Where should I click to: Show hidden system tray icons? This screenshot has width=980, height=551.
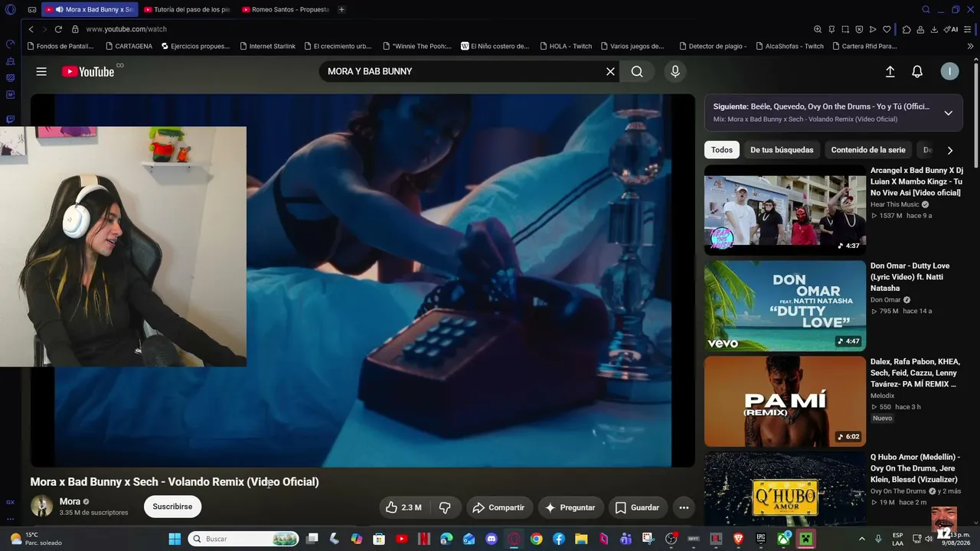pyautogui.click(x=862, y=539)
